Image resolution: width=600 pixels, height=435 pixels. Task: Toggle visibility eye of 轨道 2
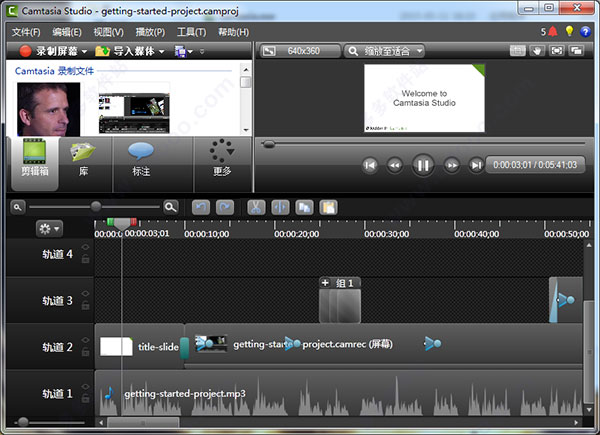click(85, 340)
